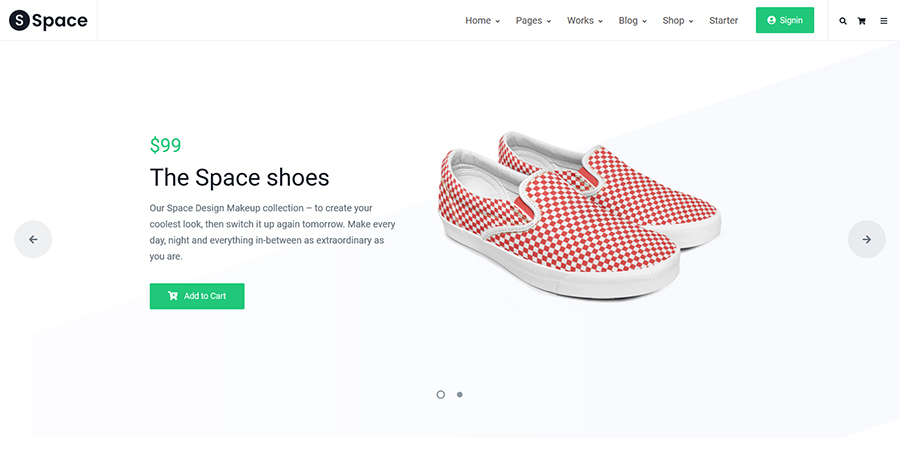This screenshot has width=900, height=450.
Task: Advance to next slide with right arrow
Action: pyautogui.click(x=866, y=239)
